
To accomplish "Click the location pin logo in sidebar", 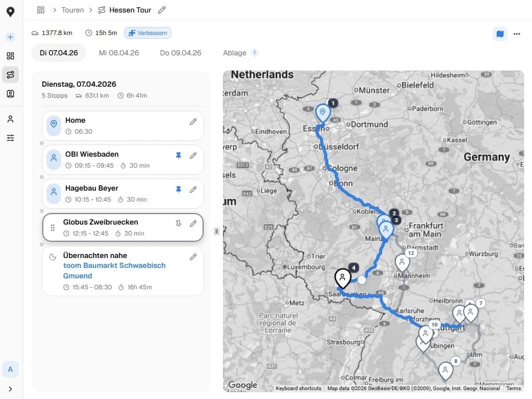I will (x=10, y=11).
